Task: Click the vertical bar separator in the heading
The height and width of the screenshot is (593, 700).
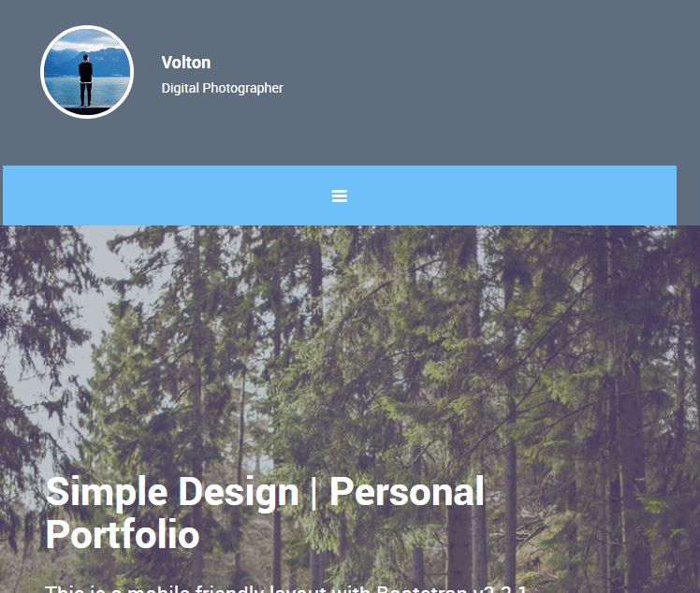Action: pyautogui.click(x=314, y=493)
